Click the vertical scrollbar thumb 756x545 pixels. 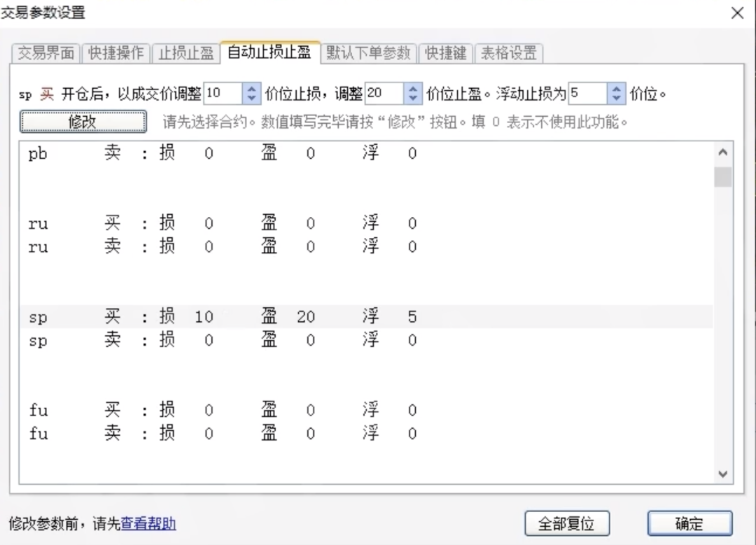[722, 177]
